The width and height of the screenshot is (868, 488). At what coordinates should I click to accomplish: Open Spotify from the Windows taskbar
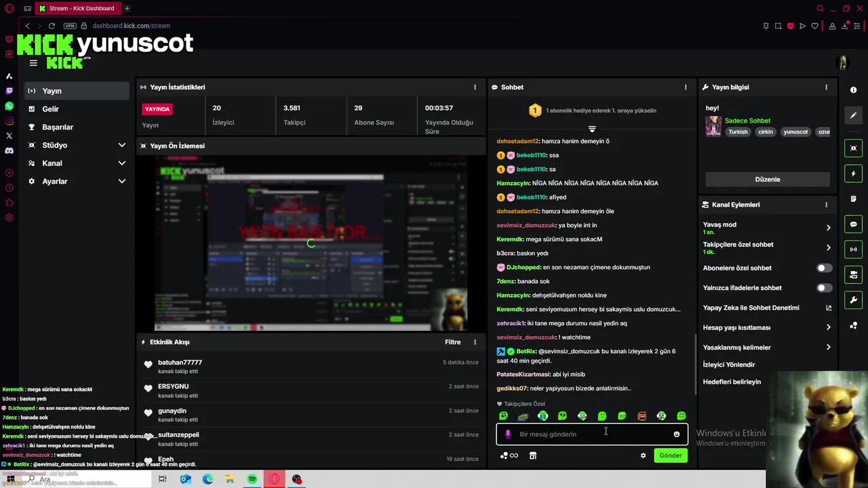pos(252,479)
